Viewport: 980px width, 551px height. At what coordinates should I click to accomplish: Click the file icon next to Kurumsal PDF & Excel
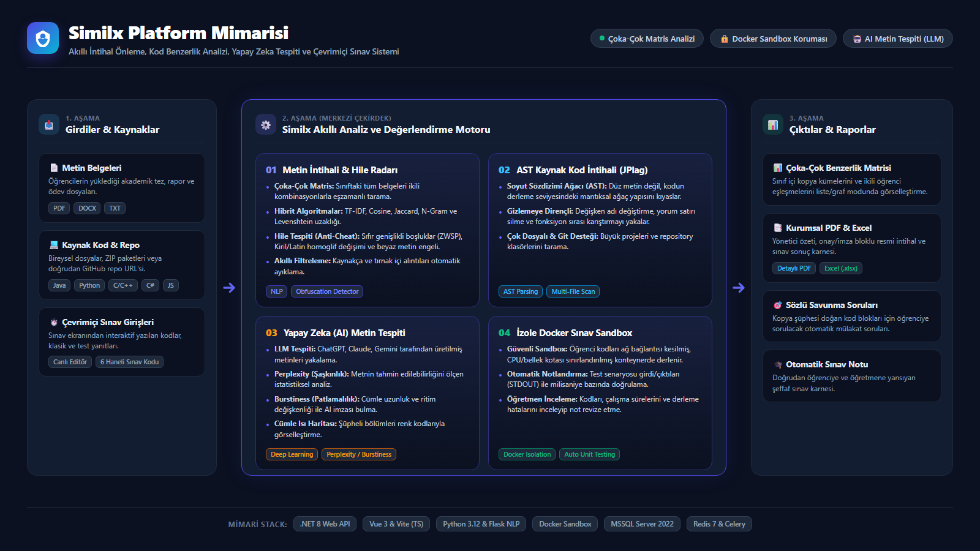pyautogui.click(x=778, y=228)
